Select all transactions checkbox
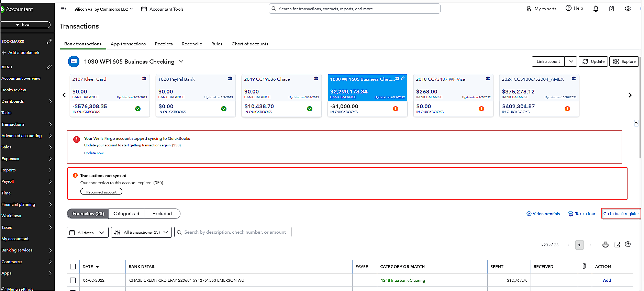Screen dimensions: 644x291 click(73, 267)
